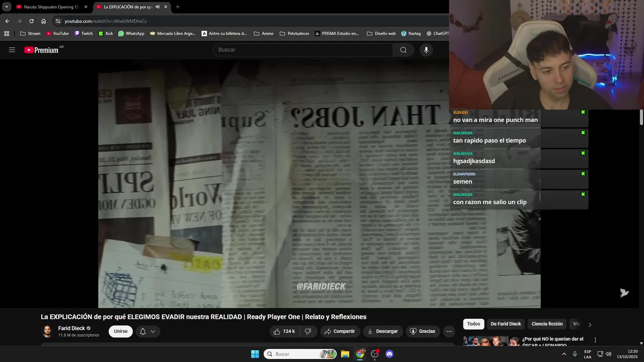
Task: Open File Explorer from the taskbar
Action: (345, 354)
